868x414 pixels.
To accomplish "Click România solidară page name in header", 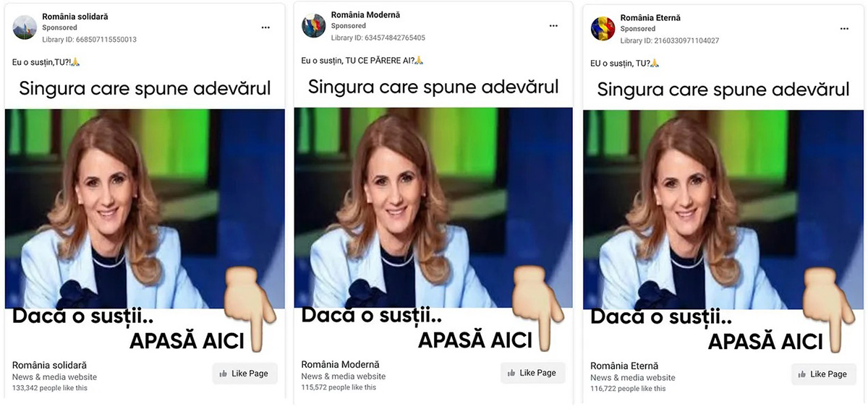I will coord(75,17).
